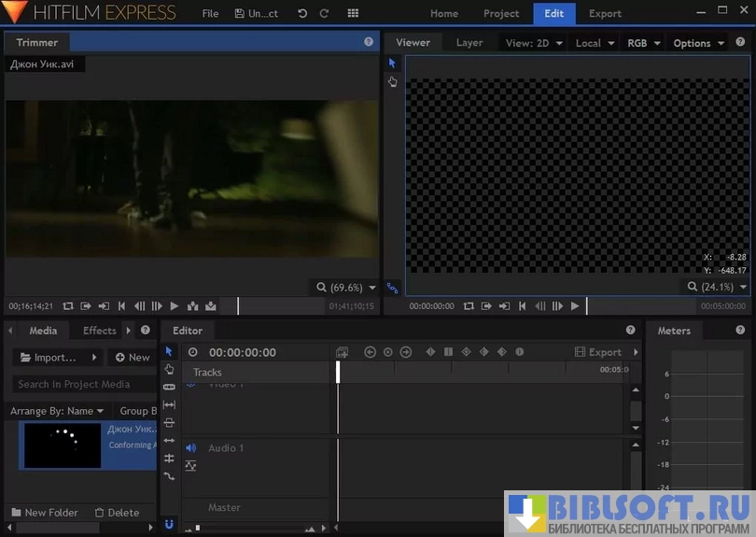Click the Import button
This screenshot has width=756, height=537.
coord(54,358)
